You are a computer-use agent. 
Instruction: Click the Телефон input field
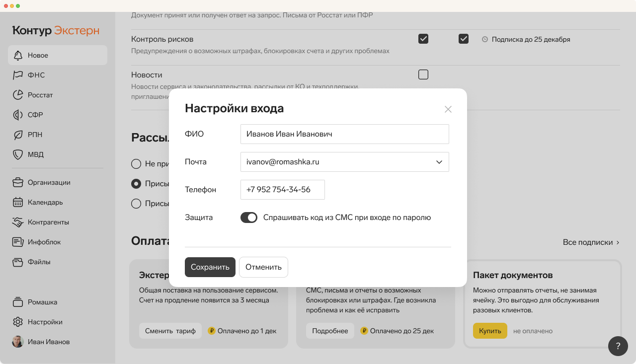click(283, 190)
